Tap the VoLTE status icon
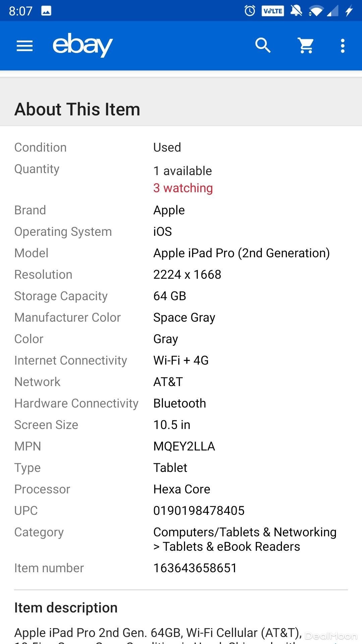Viewport: 362px width, 644px height. [273, 11]
